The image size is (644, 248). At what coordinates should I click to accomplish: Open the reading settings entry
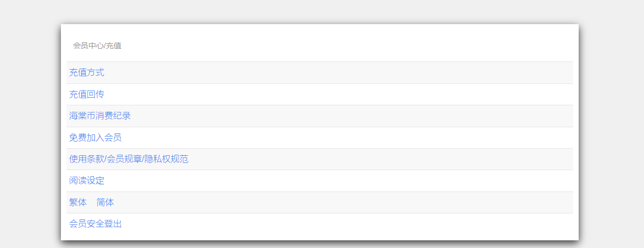[x=87, y=181]
